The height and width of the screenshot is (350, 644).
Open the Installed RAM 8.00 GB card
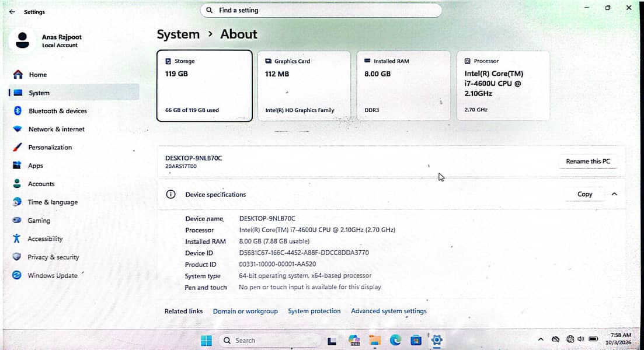coord(403,86)
